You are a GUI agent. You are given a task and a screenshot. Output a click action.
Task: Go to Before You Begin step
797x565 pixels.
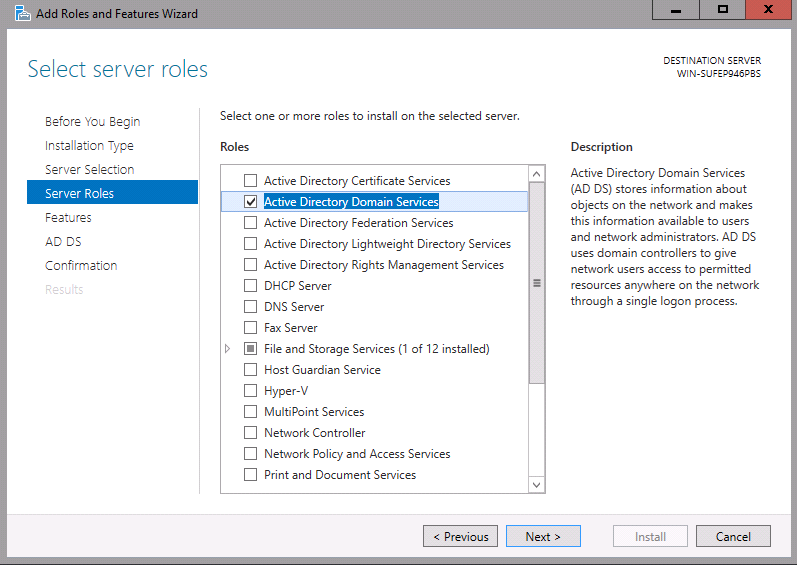(x=93, y=121)
